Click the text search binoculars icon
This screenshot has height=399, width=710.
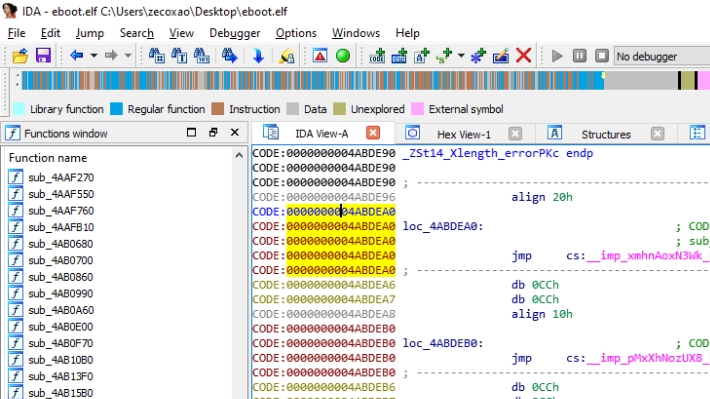coord(179,56)
